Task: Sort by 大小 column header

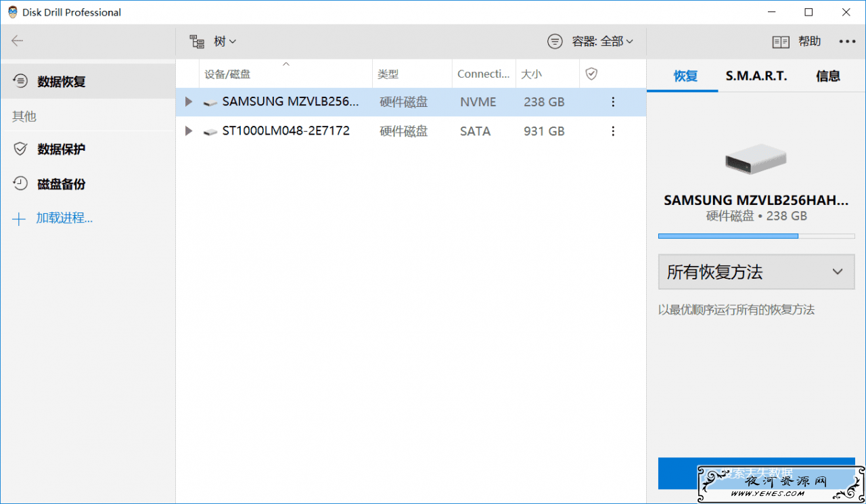Action: tap(547, 74)
